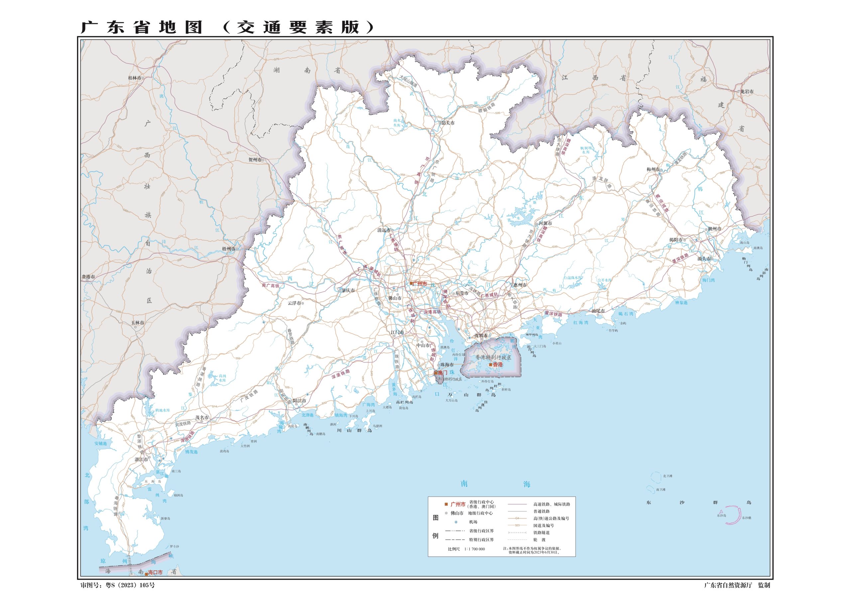Select the 潮州市 city label
Screen dimensions: 851x616
click(714, 229)
